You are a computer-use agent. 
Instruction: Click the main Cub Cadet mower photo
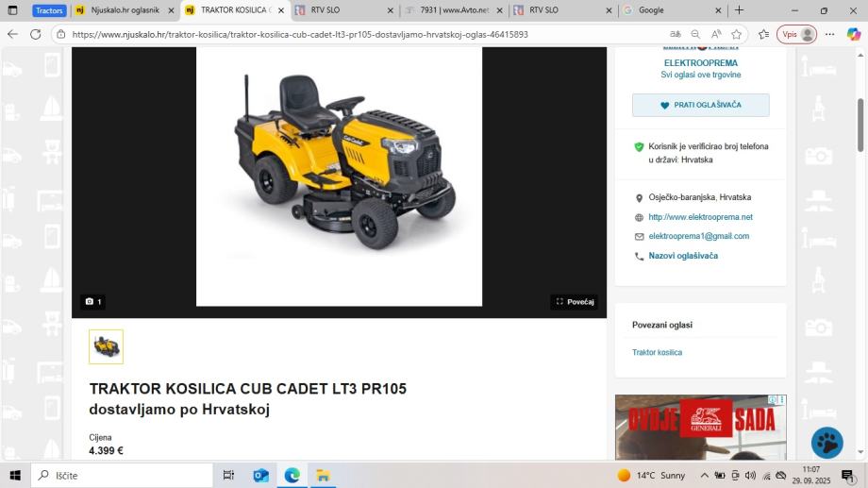point(339,177)
